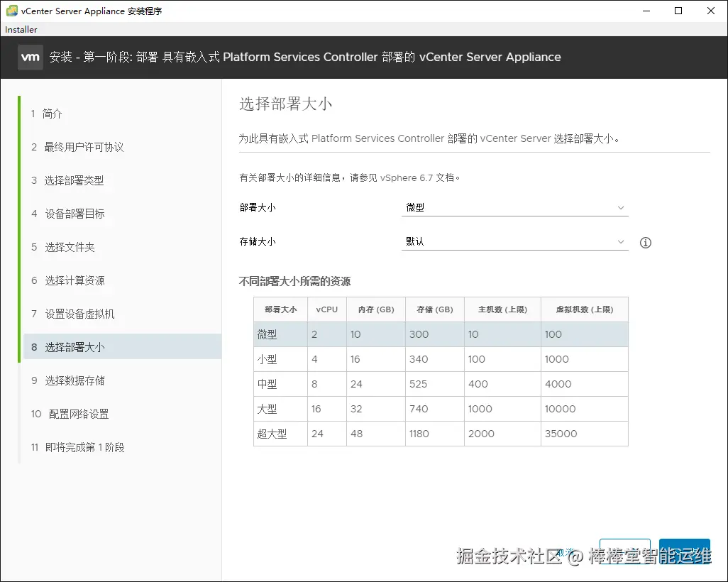
Task: Click the outlined Back button at bottom
Action: click(625, 552)
